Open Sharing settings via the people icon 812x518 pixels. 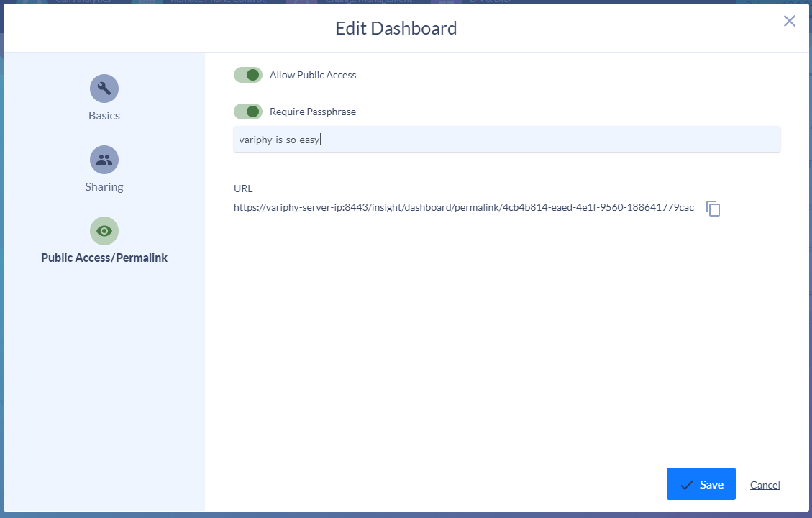click(x=104, y=159)
